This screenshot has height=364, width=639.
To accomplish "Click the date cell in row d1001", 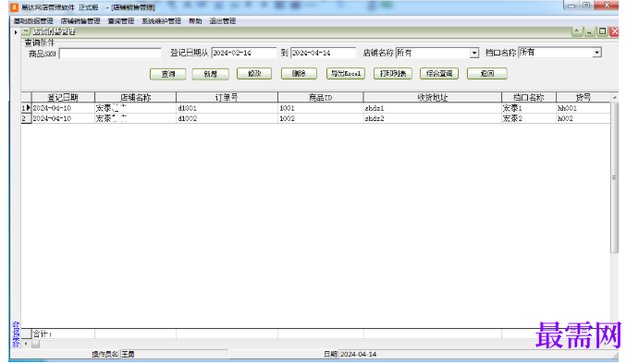I will pyautogui.click(x=63, y=108).
